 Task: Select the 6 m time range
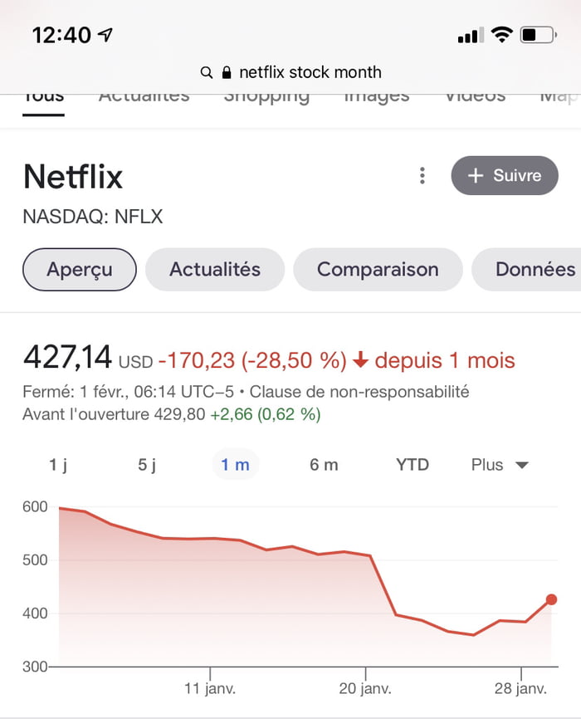pyautogui.click(x=324, y=465)
